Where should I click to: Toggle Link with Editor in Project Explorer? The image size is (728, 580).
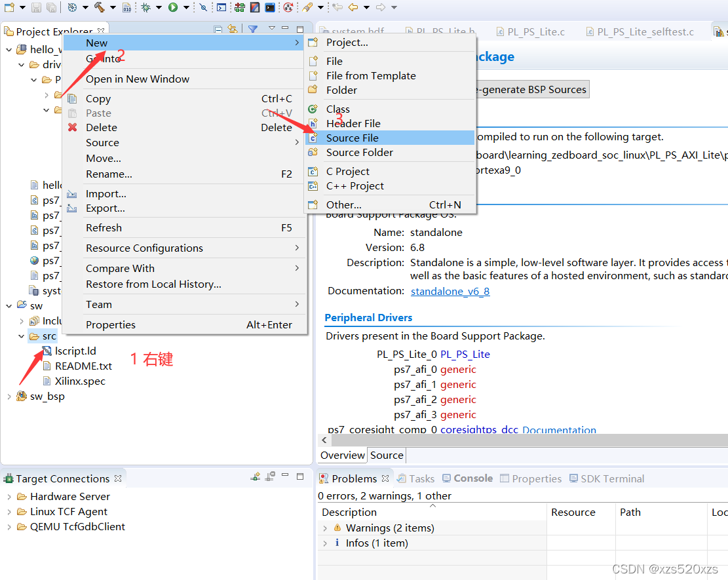[x=233, y=29]
